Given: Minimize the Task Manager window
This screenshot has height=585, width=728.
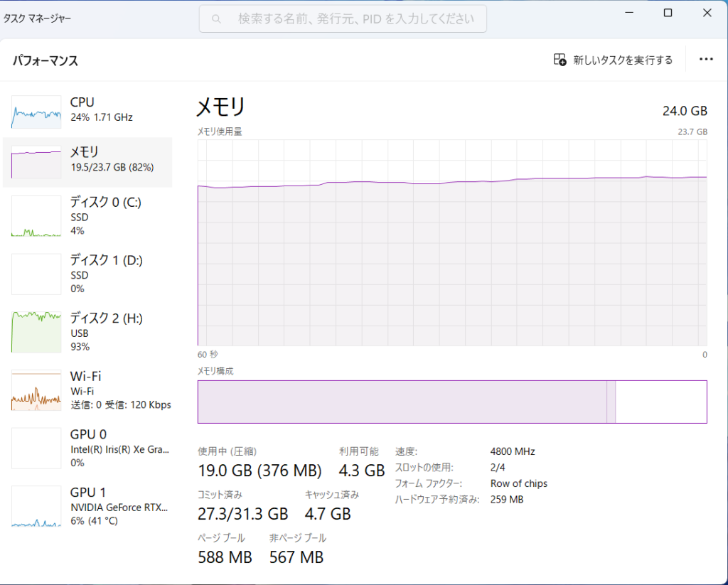Looking at the screenshot, I should [629, 13].
